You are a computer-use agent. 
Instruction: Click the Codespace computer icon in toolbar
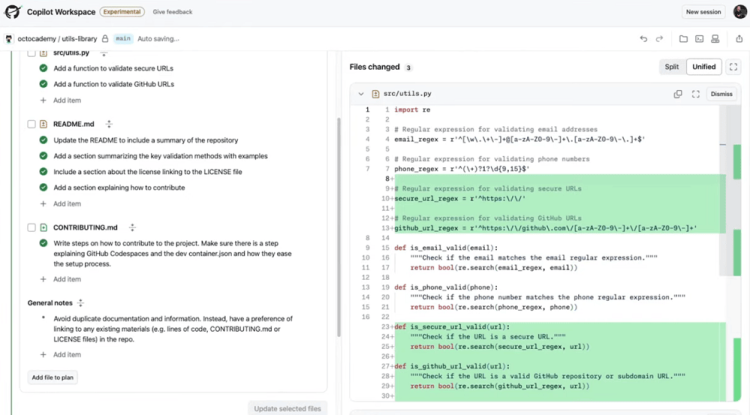pos(715,39)
